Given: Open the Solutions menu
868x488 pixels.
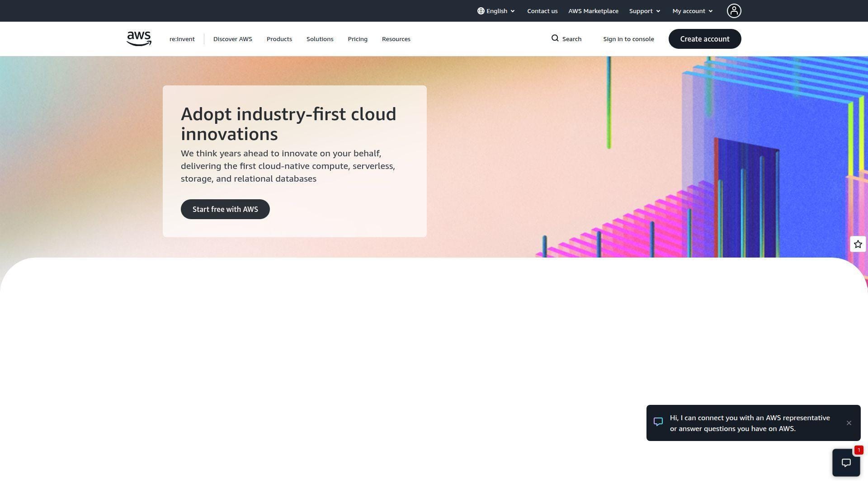Looking at the screenshot, I should [320, 39].
